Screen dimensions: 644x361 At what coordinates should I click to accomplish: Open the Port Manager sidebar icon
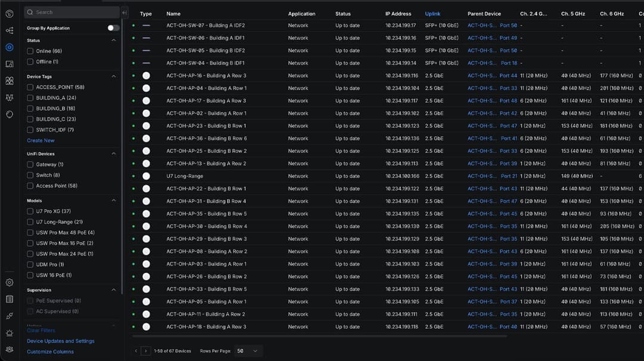point(10,81)
